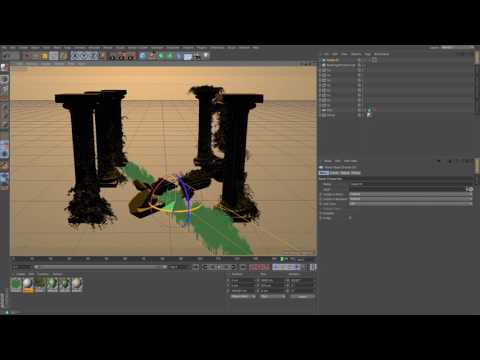The image size is (480, 360).
Task: Select the highlighted white sphere material
Action: [28, 284]
